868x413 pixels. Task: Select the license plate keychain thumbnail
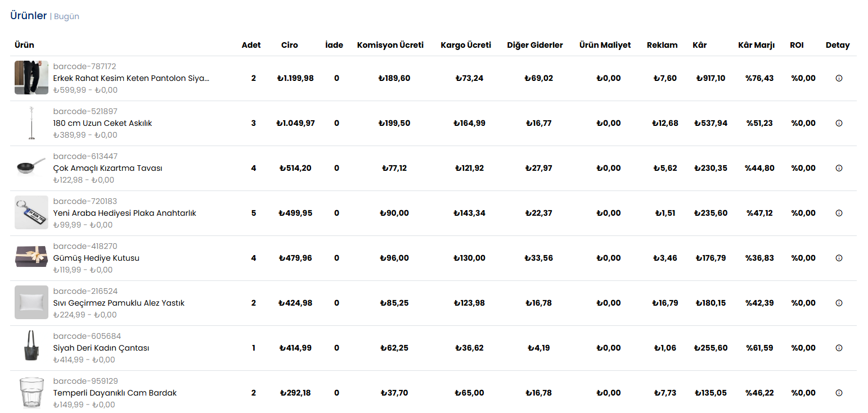pyautogui.click(x=32, y=212)
